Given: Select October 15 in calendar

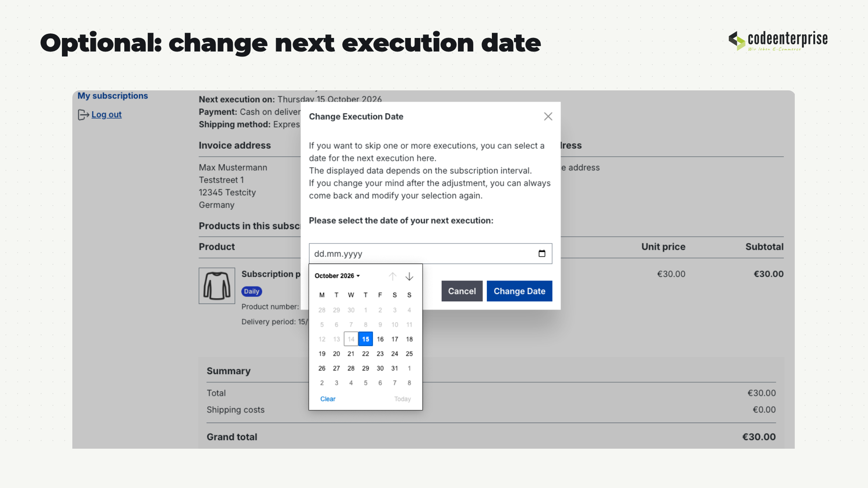Looking at the screenshot, I should [x=365, y=339].
